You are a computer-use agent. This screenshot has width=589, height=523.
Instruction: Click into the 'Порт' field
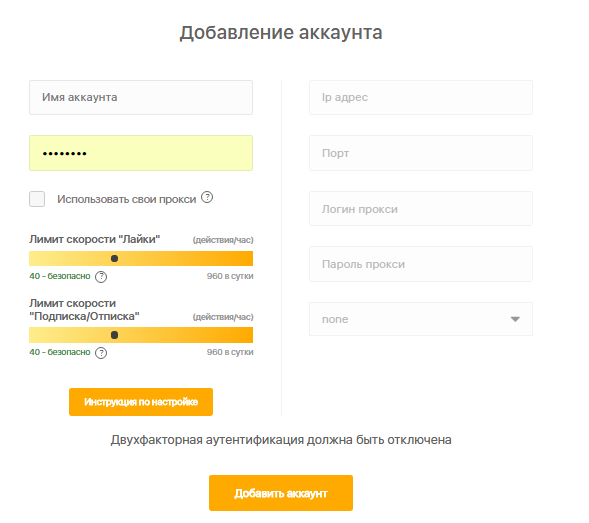[421, 153]
